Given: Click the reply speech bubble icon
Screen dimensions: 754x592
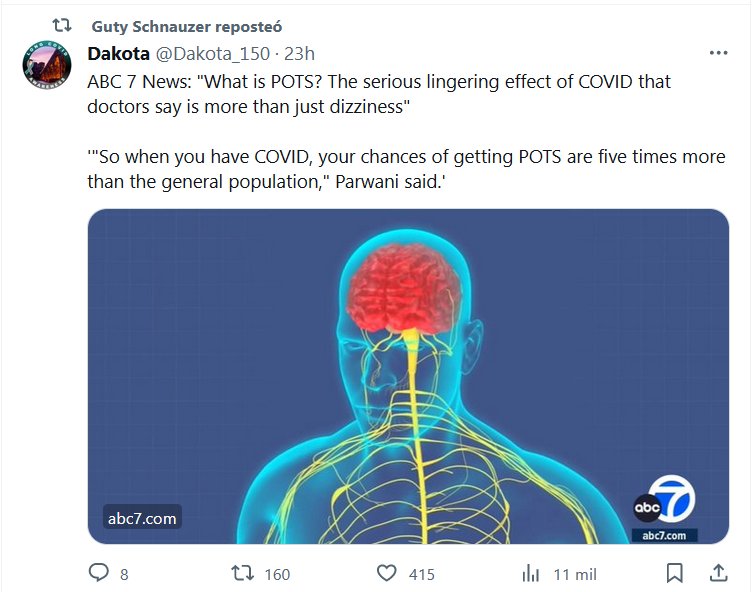Looking at the screenshot, I should point(98,574).
